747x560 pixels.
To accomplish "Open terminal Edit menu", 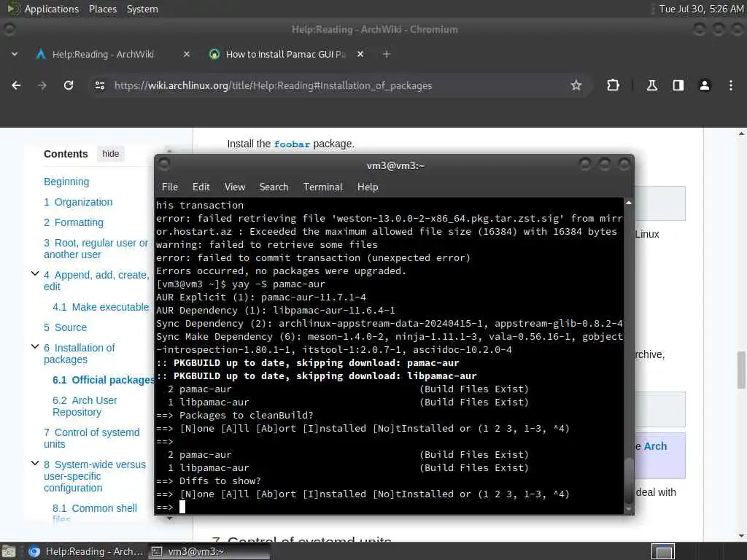I will pyautogui.click(x=201, y=187).
